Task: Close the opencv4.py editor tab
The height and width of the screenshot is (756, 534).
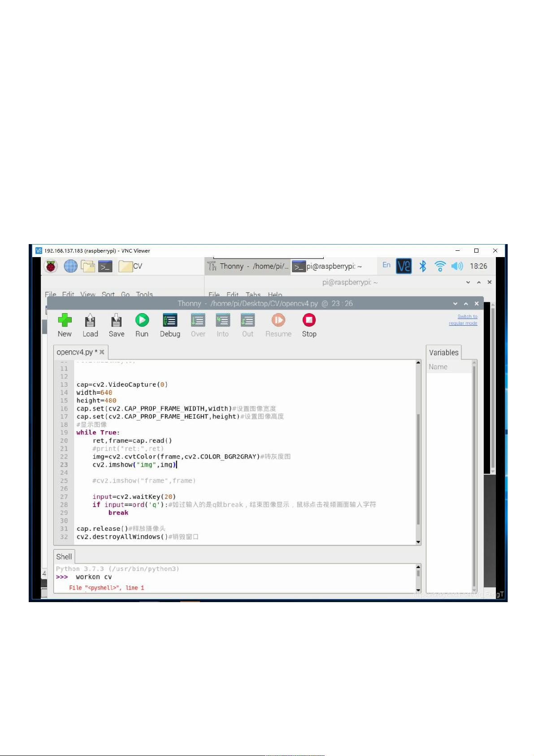Action: pyautogui.click(x=102, y=352)
